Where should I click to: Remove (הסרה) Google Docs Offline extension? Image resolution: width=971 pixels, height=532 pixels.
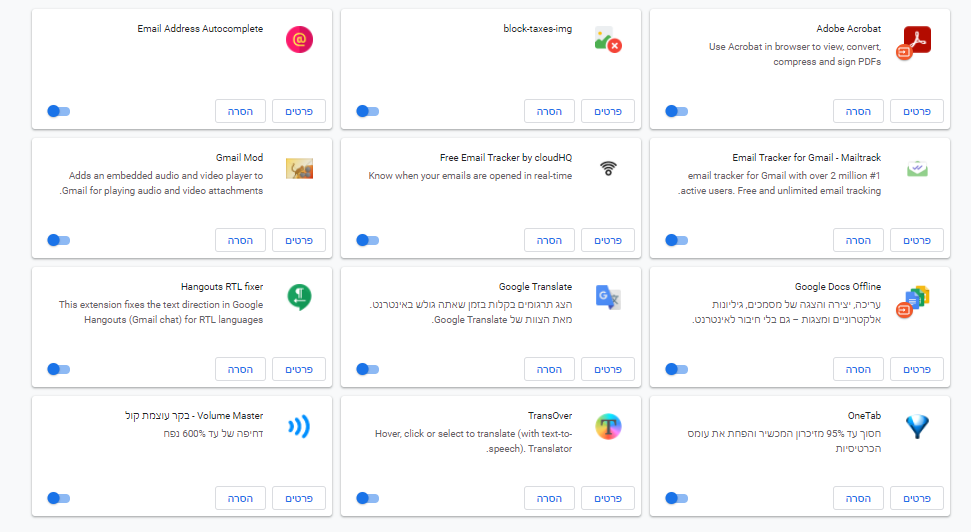858,369
